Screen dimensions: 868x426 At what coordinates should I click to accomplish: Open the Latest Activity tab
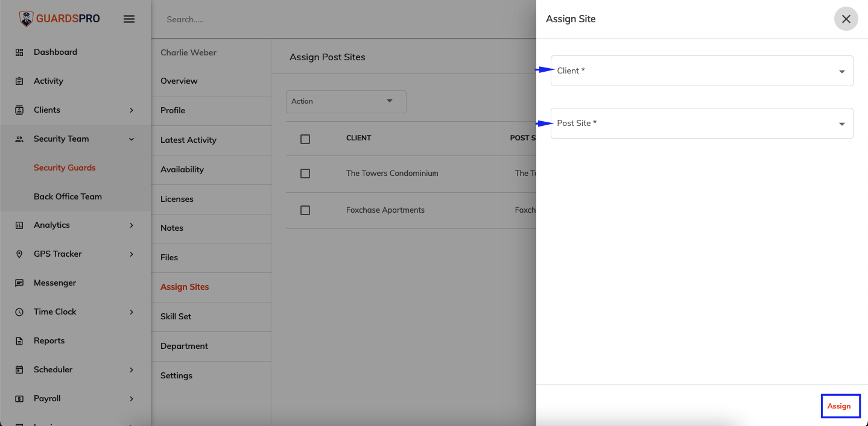[x=211, y=140]
